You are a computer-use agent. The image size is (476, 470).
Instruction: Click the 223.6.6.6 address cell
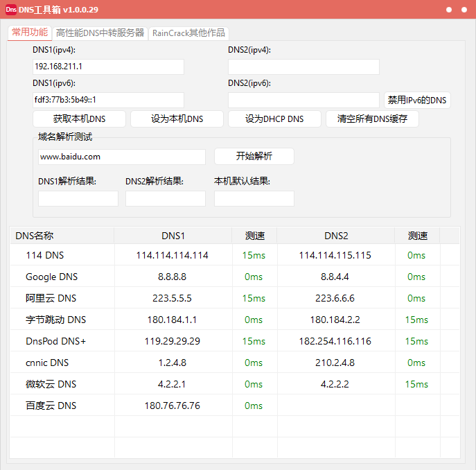335,298
